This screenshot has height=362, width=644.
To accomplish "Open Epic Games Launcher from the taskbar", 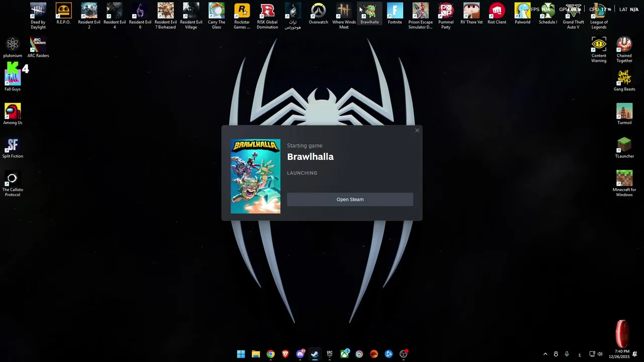I will [x=330, y=354].
